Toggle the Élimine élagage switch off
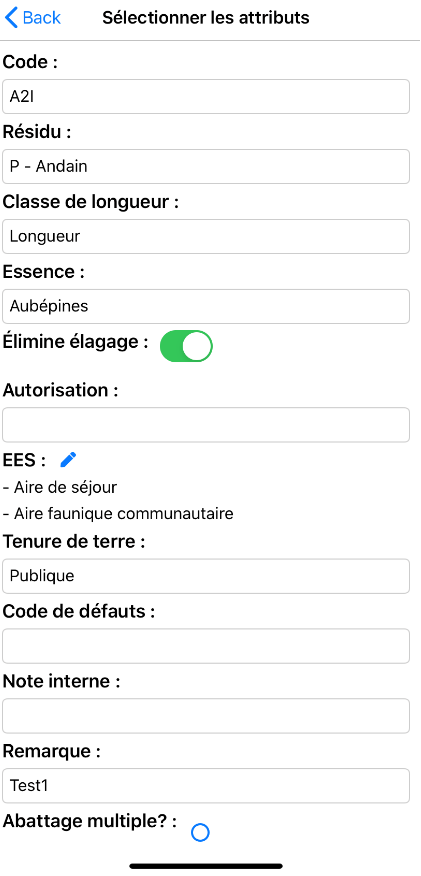The image size is (421, 876). click(186, 346)
